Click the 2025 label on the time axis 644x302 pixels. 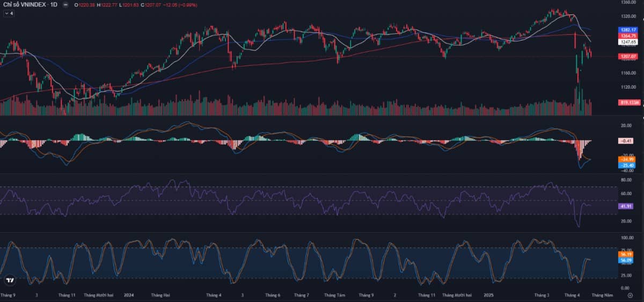point(488,295)
